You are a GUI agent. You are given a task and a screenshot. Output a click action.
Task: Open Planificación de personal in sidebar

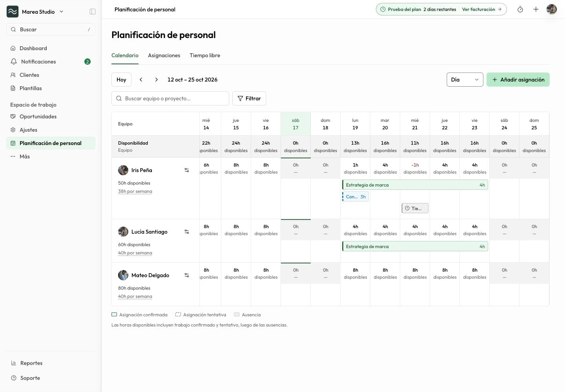(x=51, y=143)
